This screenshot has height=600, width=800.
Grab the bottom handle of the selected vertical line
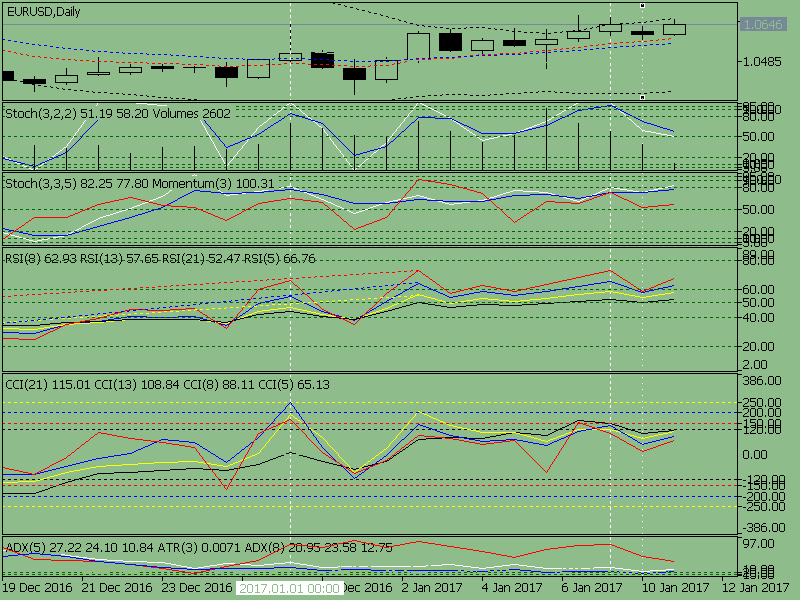click(642, 96)
